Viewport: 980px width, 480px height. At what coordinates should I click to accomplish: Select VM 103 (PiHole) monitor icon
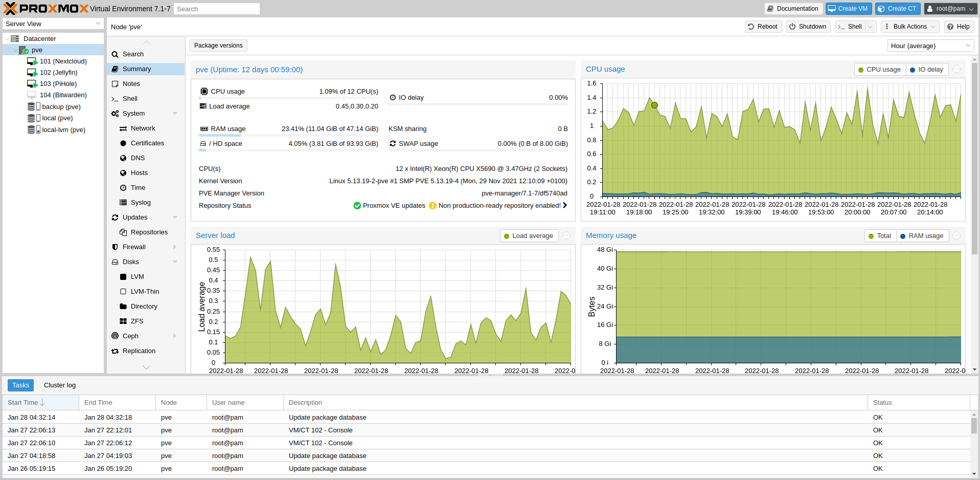tap(32, 84)
